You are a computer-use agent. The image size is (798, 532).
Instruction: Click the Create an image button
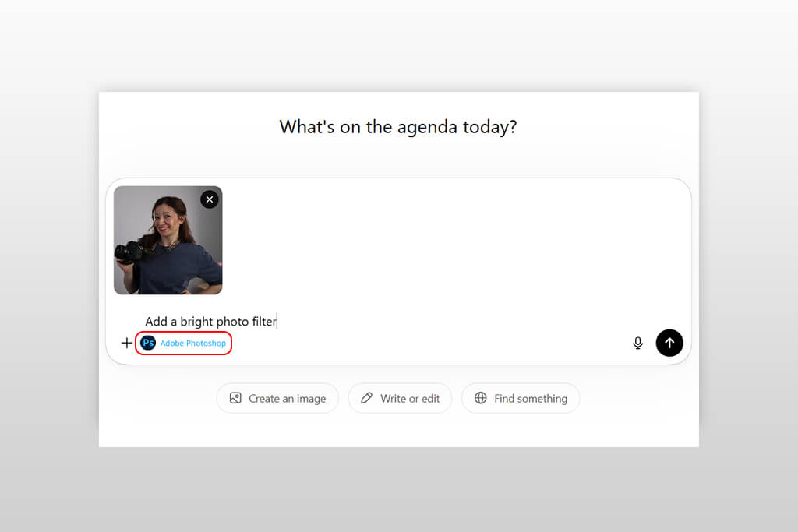pyautogui.click(x=277, y=398)
